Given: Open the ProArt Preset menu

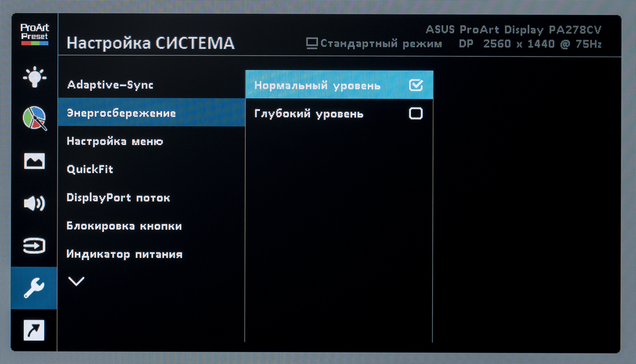Looking at the screenshot, I should click(34, 34).
